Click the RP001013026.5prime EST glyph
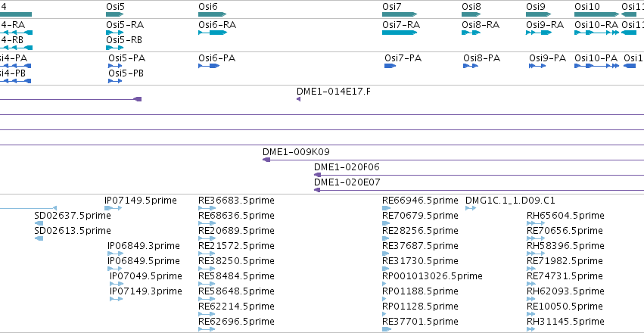Image resolution: width=644 pixels, height=333 pixels. coord(385,284)
